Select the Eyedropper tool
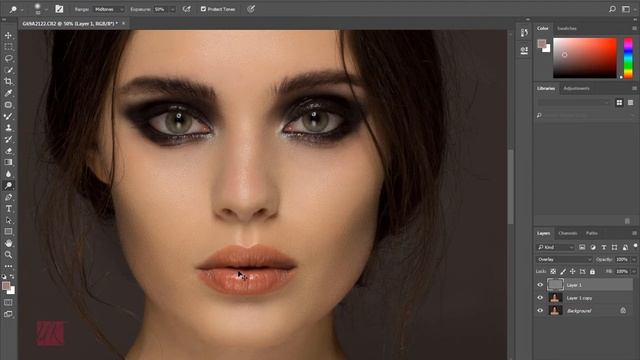Image resolution: width=640 pixels, height=360 pixels. coord(8,93)
